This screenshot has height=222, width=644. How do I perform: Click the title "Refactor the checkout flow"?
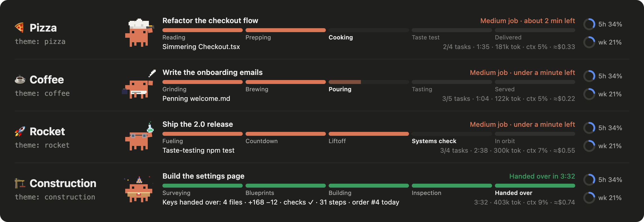tap(210, 21)
